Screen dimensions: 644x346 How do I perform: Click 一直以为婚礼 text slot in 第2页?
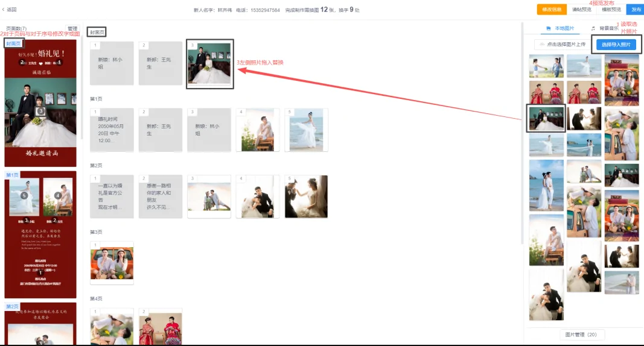[112, 197]
